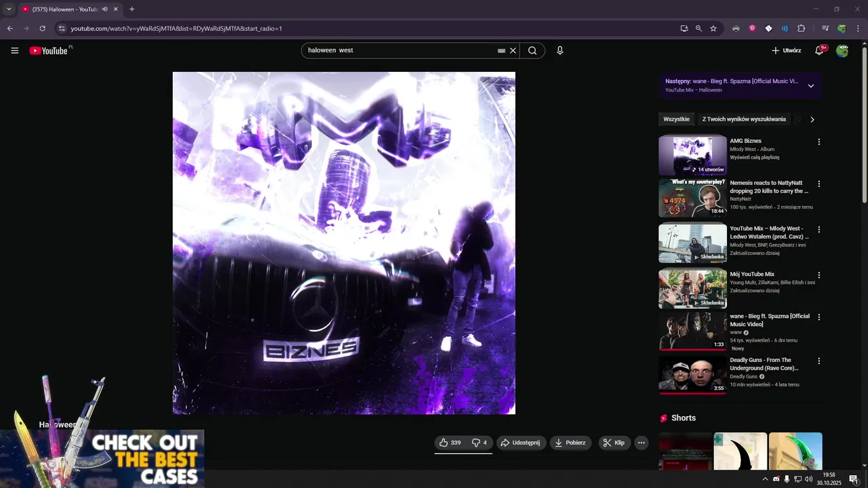Screen dimensions: 868x488
Task: Select Z Twoich wyników wyszukiwania chip
Action: click(x=744, y=119)
